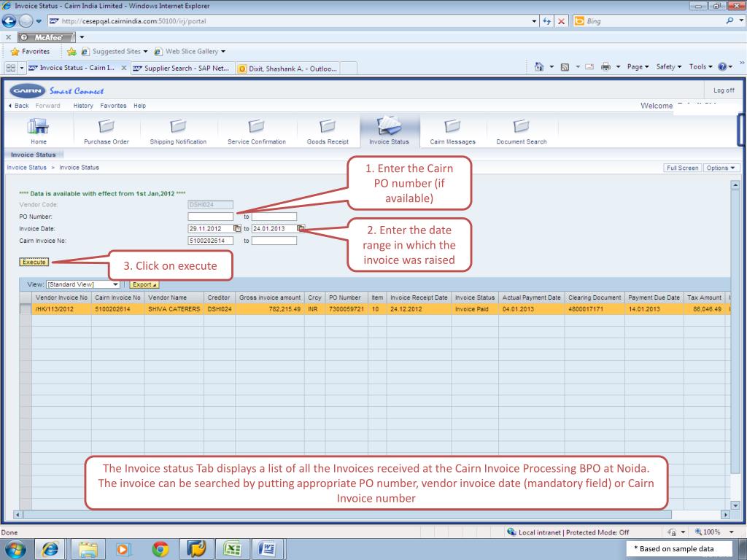
Task: Click the Add to Favorites Bar icon
Action: (x=71, y=52)
